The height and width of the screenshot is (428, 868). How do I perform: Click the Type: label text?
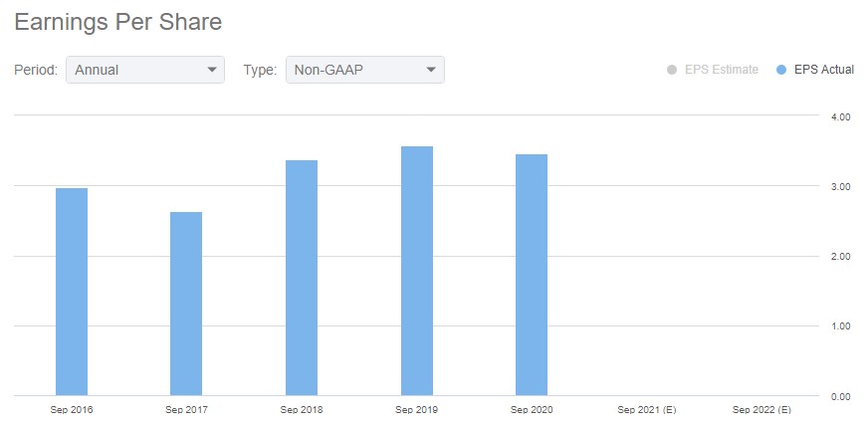click(260, 70)
